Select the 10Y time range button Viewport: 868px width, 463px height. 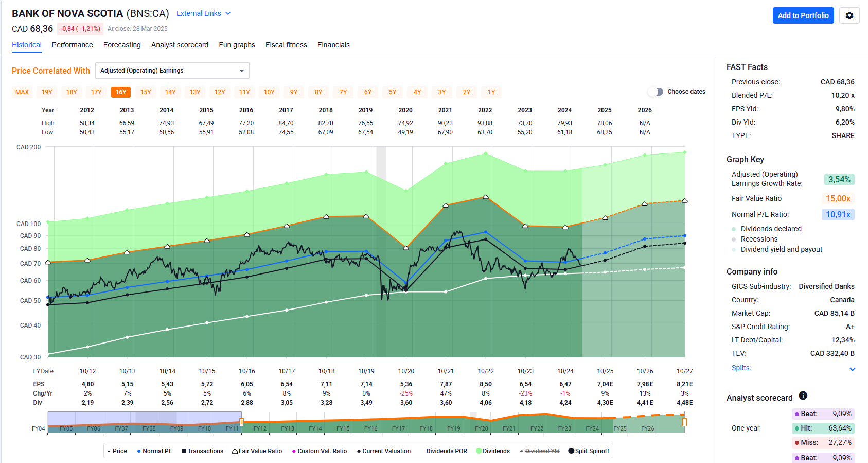tap(269, 92)
